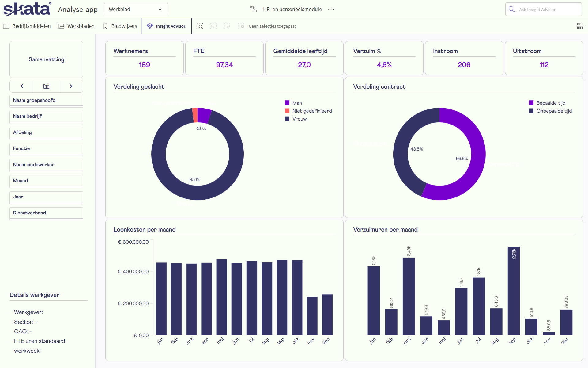Image resolution: width=588 pixels, height=368 pixels.
Task: Click the Samenvatting button
Action: [46, 59]
